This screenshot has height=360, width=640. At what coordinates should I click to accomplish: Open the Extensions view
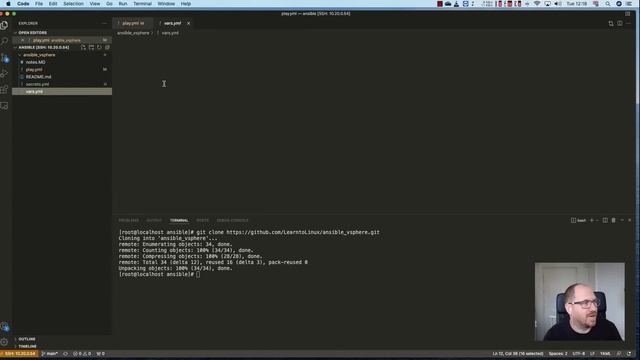pyautogui.click(x=4, y=89)
